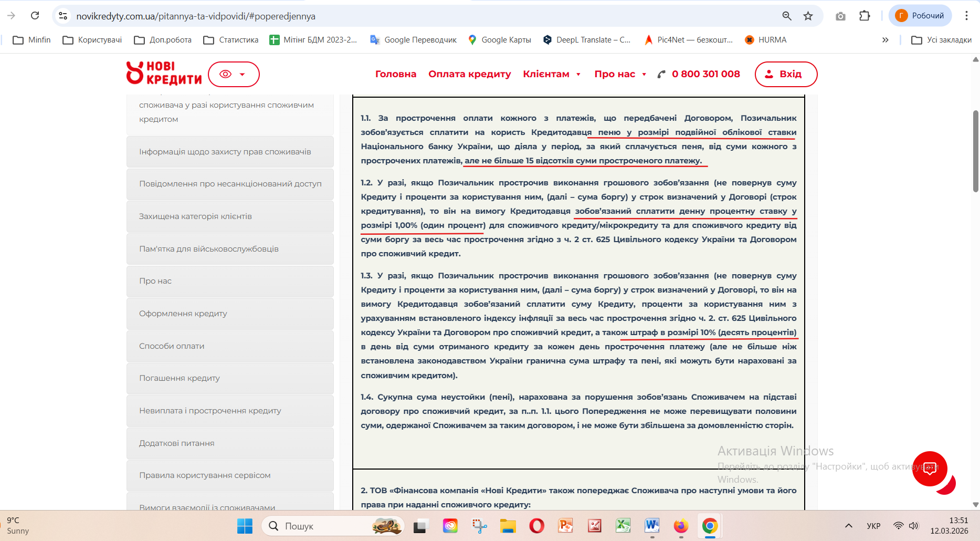Open the weather widget 9°C Sunny
This screenshot has height=541, width=980.
tap(18, 526)
